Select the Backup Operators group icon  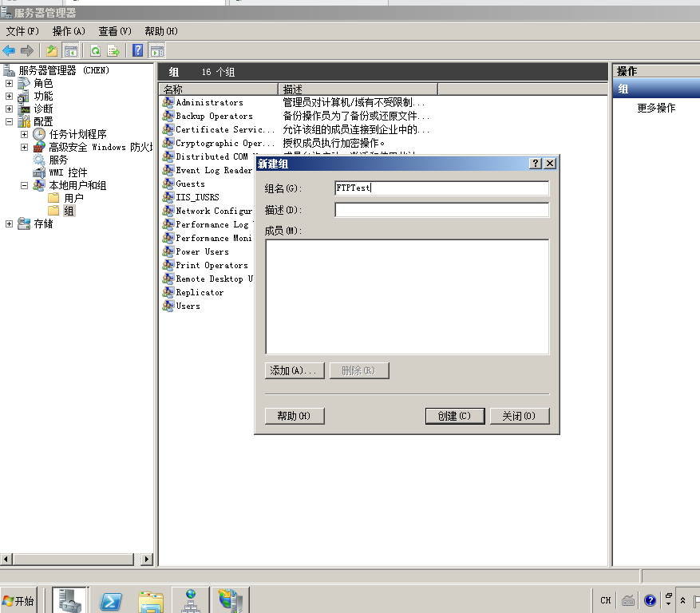click(x=168, y=116)
